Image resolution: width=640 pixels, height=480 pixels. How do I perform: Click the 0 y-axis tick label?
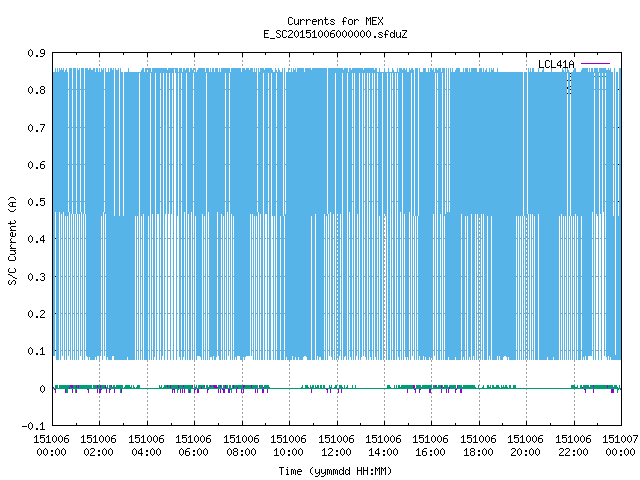42,389
